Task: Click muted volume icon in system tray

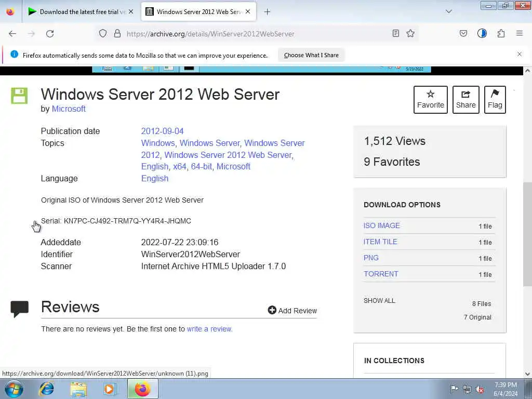Action: [x=480, y=389]
